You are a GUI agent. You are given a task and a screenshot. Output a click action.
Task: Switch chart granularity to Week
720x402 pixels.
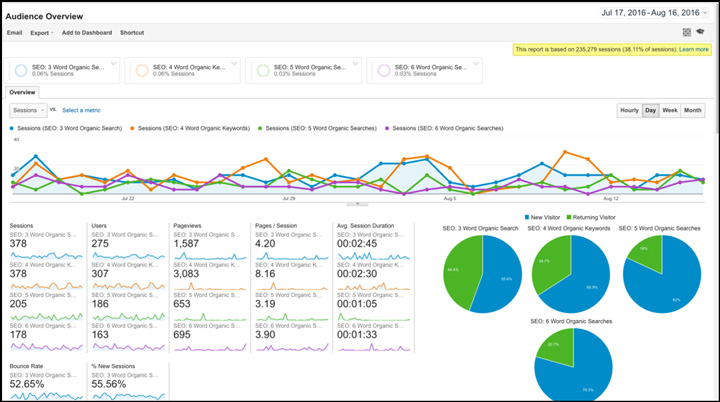click(x=669, y=110)
